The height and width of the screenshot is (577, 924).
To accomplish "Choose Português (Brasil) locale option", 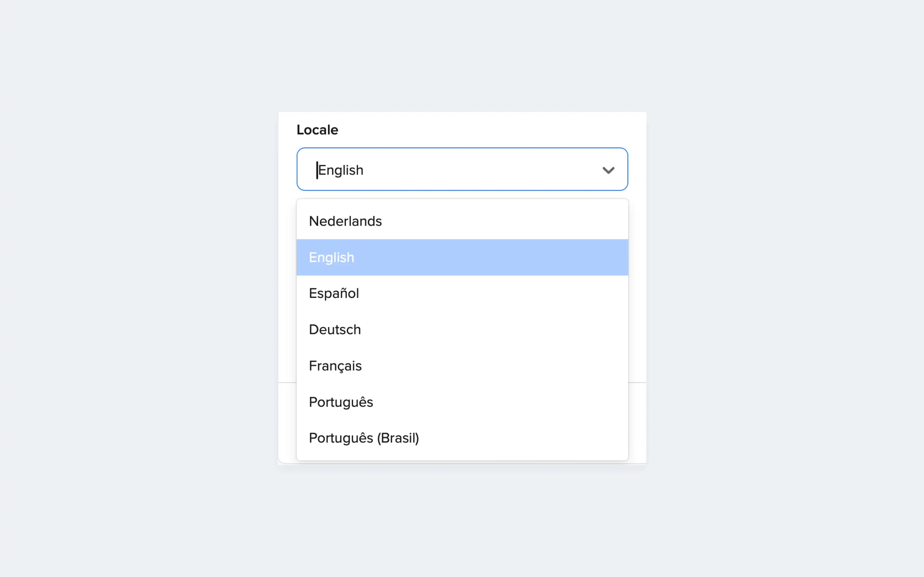I will pyautogui.click(x=364, y=438).
